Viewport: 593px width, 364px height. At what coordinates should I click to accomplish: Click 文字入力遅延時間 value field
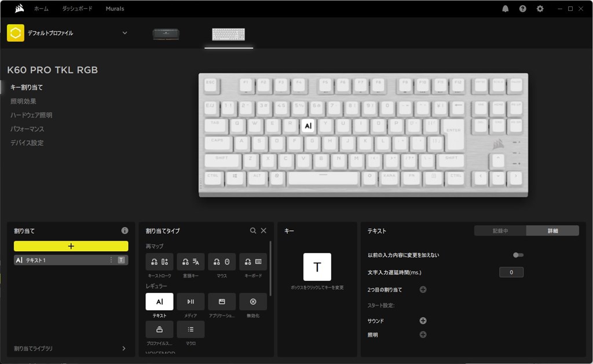click(511, 272)
